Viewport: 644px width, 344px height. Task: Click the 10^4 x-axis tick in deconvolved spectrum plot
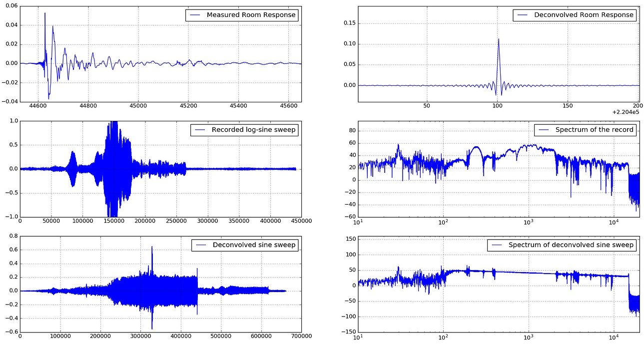coord(613,337)
